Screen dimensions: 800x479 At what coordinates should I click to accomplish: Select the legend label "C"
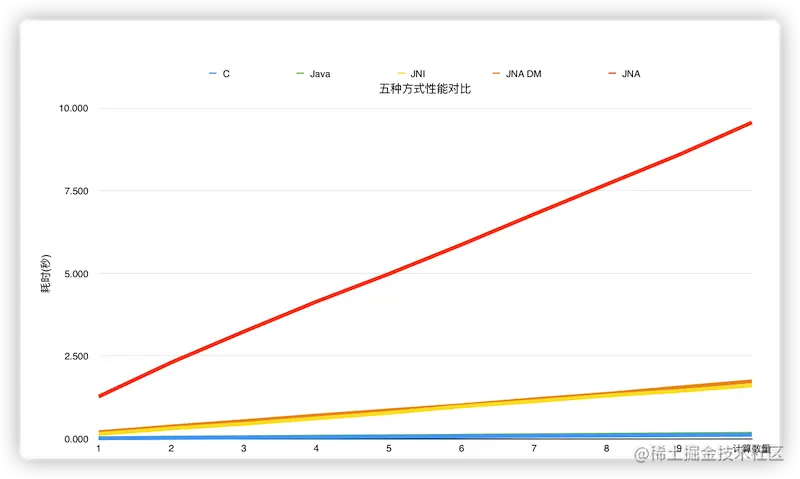pyautogui.click(x=226, y=74)
